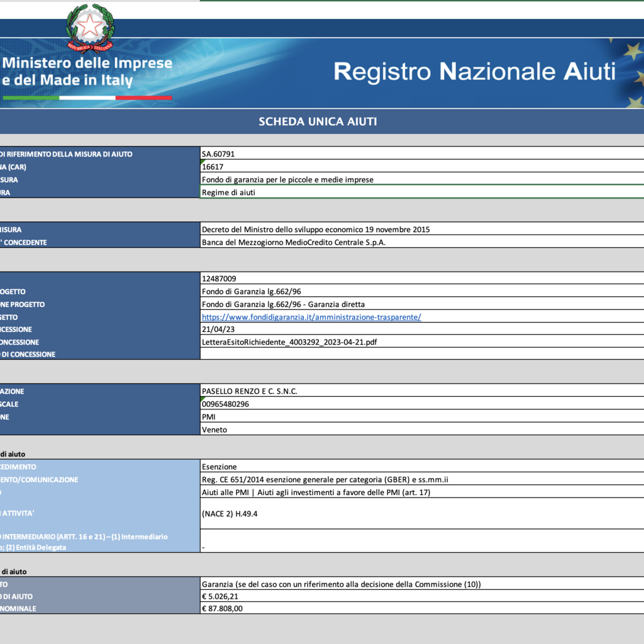This screenshot has height=644, width=644.
Task: Select the PASELLO RENZO E C. S.N.C. cell
Action: coord(421,391)
